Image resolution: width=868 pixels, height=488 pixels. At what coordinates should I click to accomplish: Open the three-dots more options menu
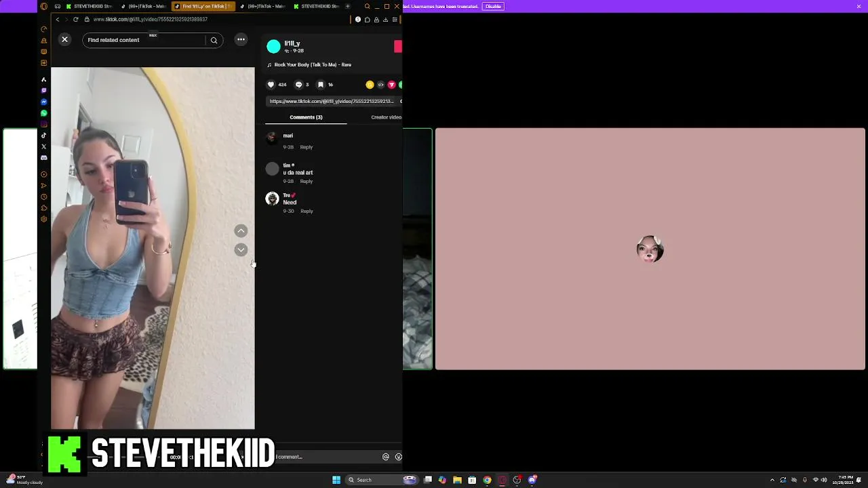click(x=241, y=39)
